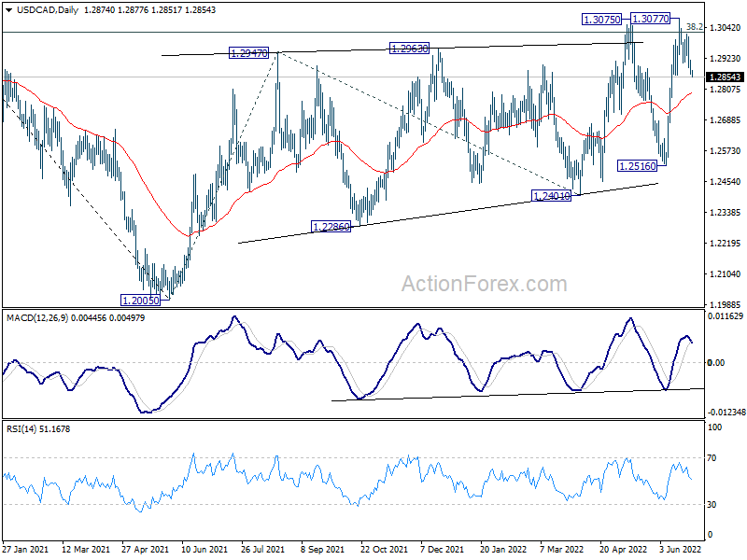The height and width of the screenshot is (560, 747).
Task: Select the 1.30770 price label
Action: [650, 19]
